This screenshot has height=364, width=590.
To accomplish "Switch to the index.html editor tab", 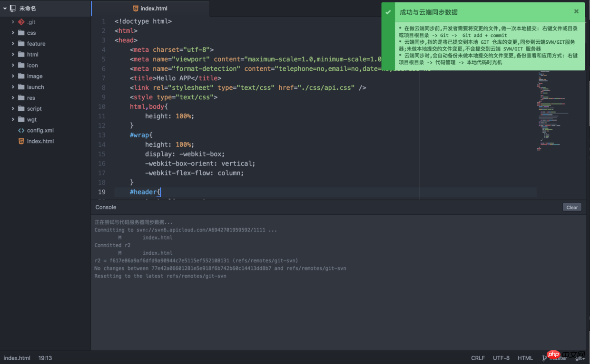I will tap(150, 9).
